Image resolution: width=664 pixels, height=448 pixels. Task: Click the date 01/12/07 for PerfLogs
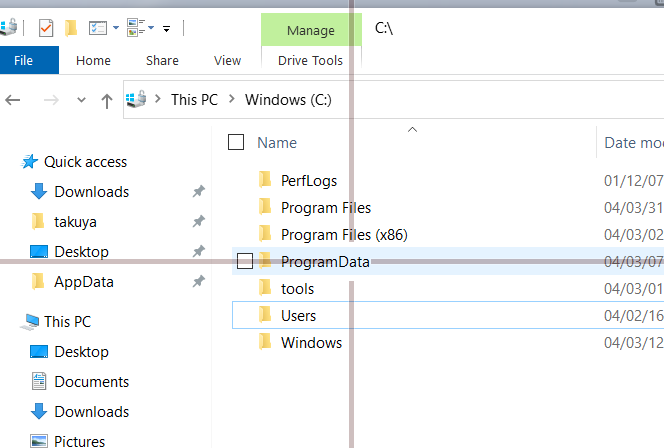click(634, 181)
